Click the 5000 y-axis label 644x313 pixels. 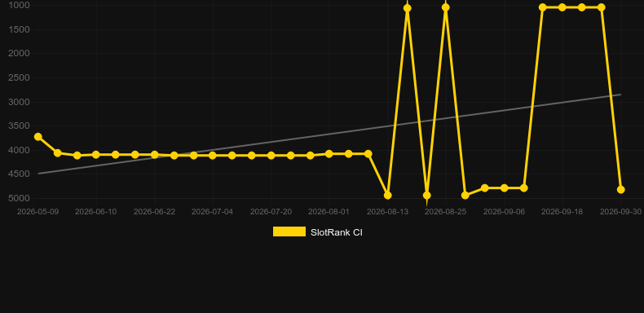(19, 198)
